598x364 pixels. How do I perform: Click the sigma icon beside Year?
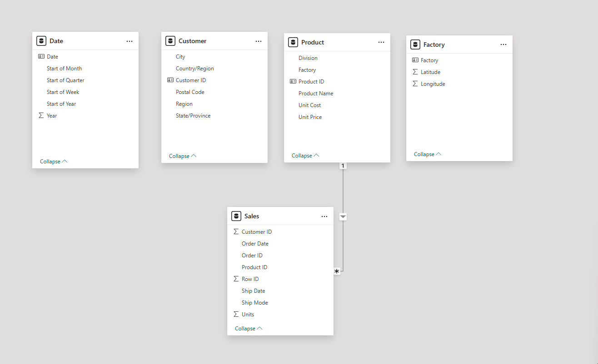coord(41,116)
